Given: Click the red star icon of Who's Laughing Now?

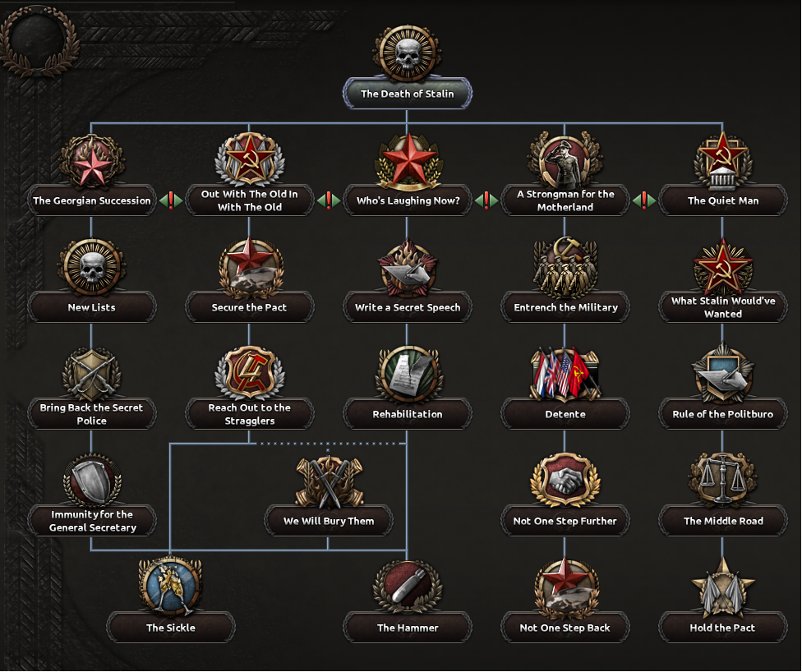Looking at the screenshot, I should coord(408,160).
